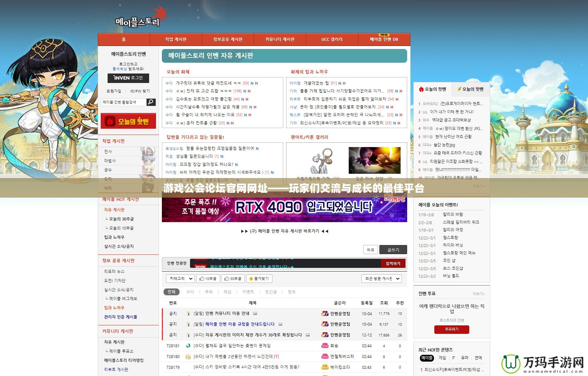
Task: Open post 시간지날수록 재평가될것 같은 제롬
Action: [208, 107]
